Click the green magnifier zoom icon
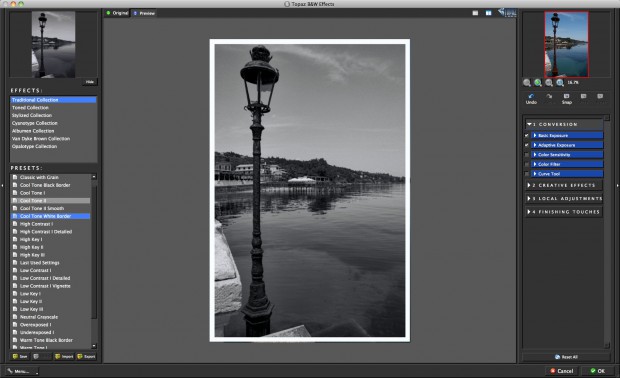 538,83
